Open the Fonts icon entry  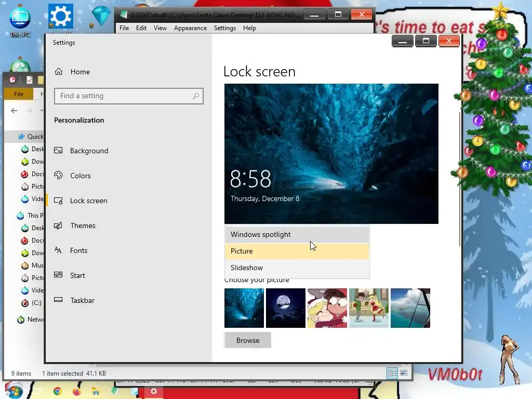tap(58, 250)
